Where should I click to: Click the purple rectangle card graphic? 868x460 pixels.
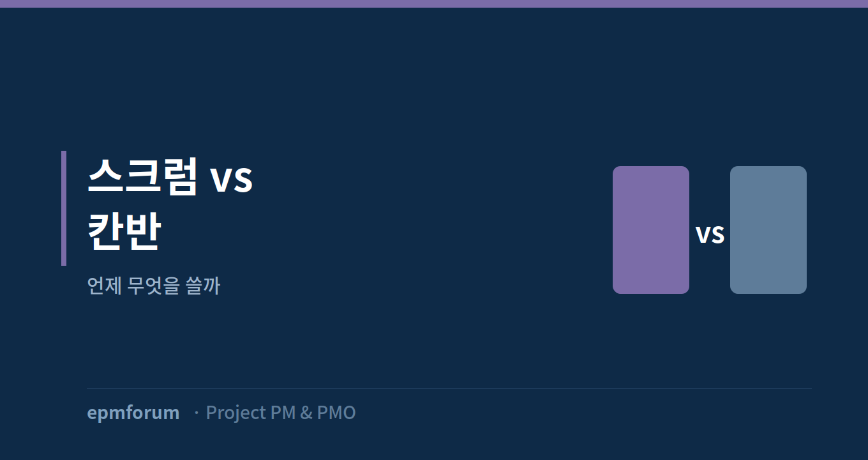click(x=651, y=230)
